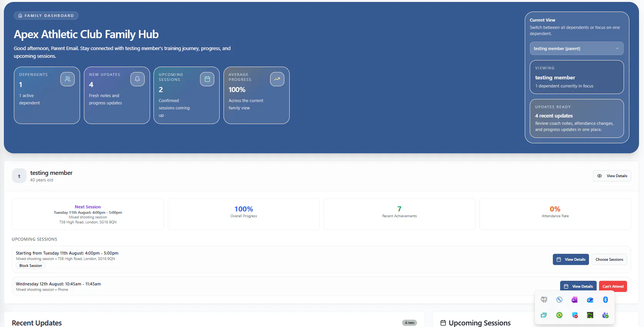This screenshot has width=644, height=327.
Task: Click the green sync arrows tray icon
Action: click(x=559, y=315)
